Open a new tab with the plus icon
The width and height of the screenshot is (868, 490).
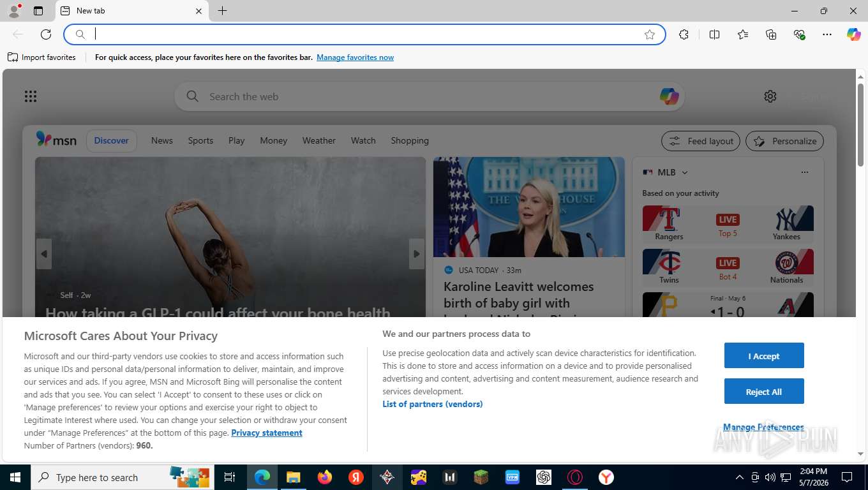tap(222, 11)
